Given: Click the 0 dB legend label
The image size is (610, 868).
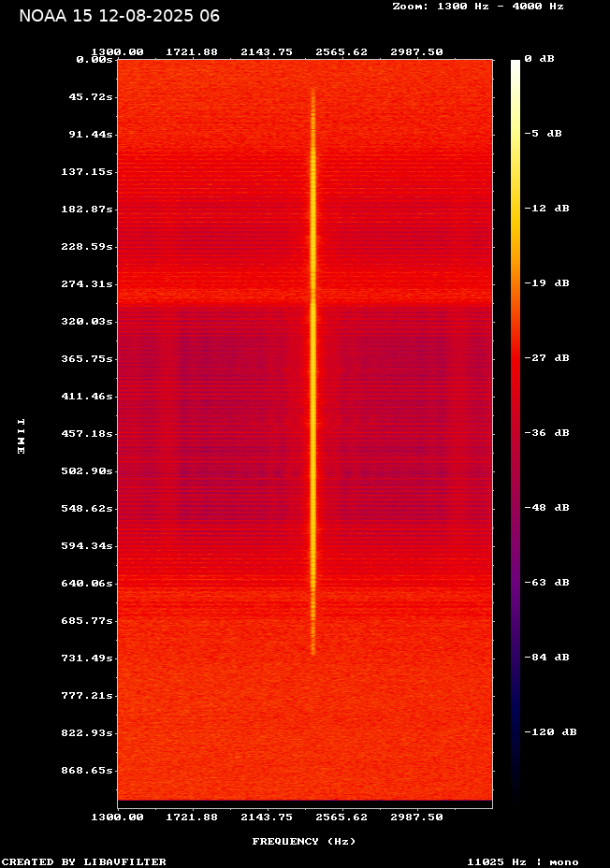Looking at the screenshot, I should coord(539,59).
